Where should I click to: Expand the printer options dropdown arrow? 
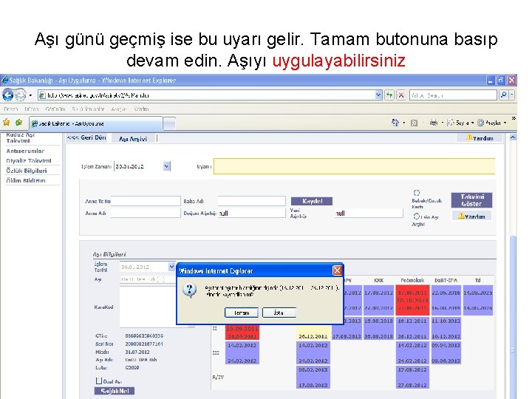click(x=443, y=123)
